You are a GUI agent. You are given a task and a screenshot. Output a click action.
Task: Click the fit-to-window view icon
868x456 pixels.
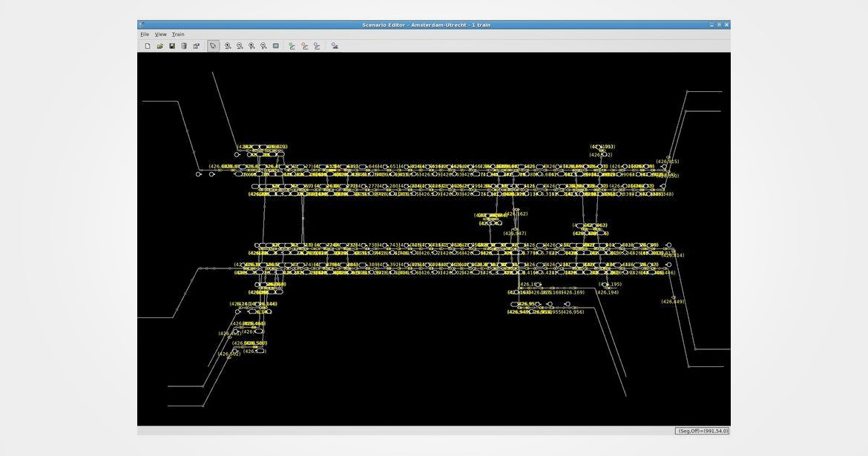(276, 46)
